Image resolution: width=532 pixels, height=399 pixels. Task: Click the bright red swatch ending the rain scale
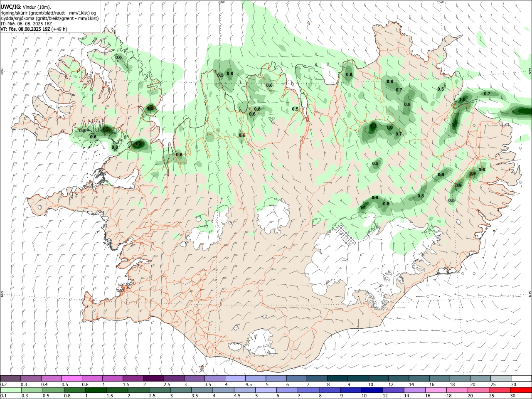521,390
